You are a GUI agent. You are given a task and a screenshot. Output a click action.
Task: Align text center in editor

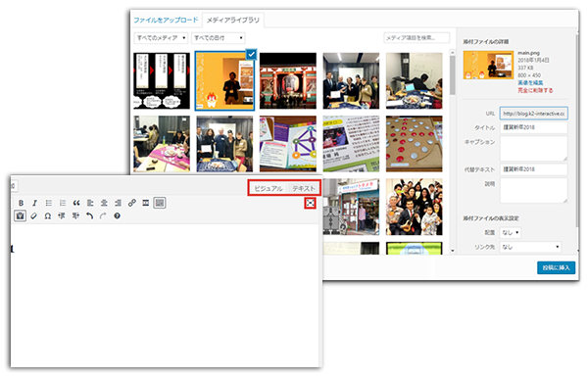[104, 203]
